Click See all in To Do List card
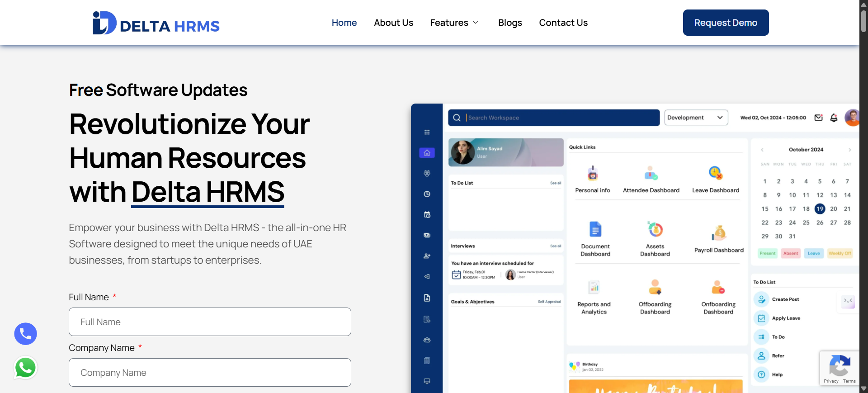Image resolution: width=868 pixels, height=393 pixels. [x=556, y=183]
